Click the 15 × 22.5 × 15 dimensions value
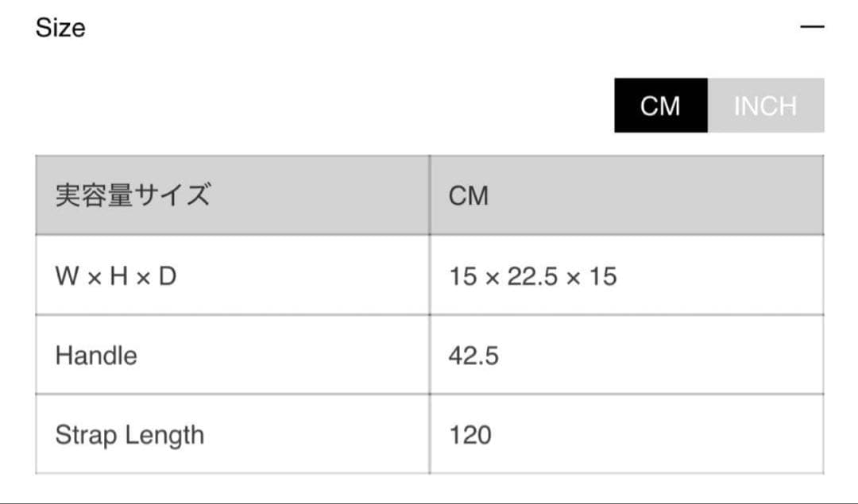 click(532, 276)
